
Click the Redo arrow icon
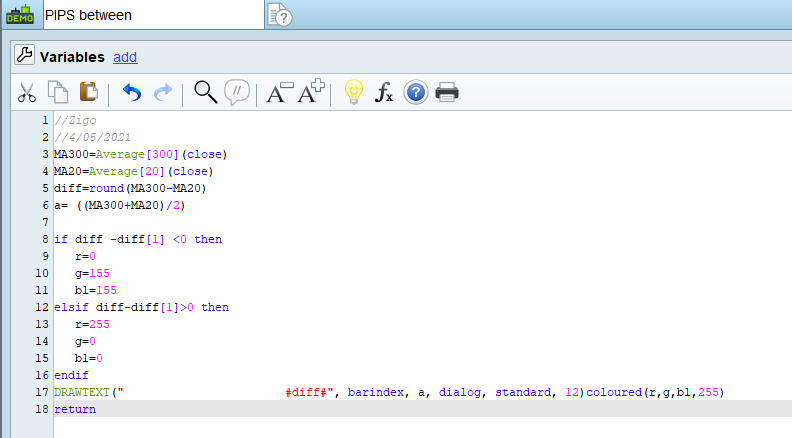[x=163, y=93]
